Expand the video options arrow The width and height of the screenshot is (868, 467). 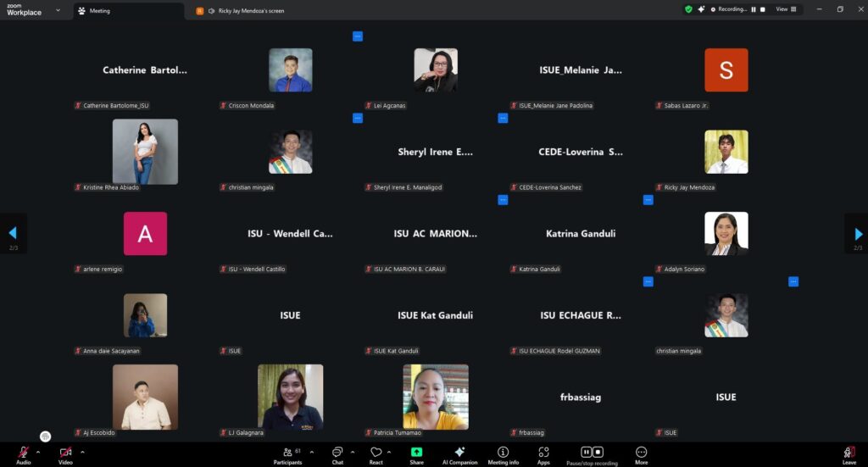tap(82, 452)
